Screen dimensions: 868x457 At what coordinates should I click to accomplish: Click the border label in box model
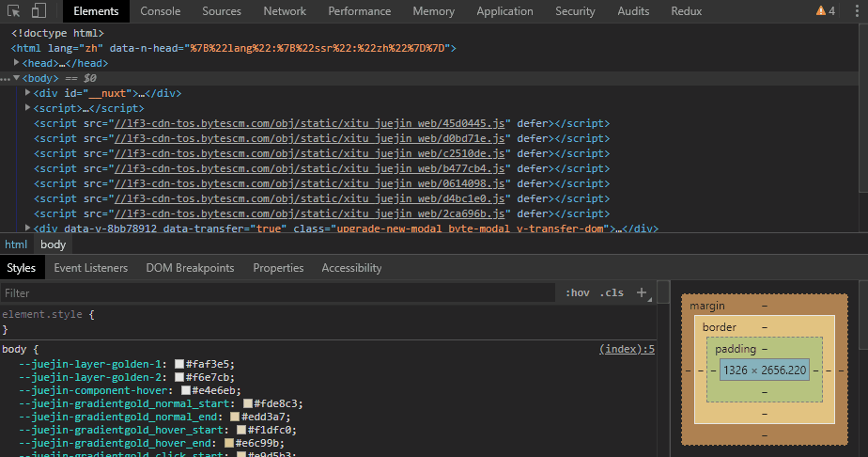coord(719,327)
